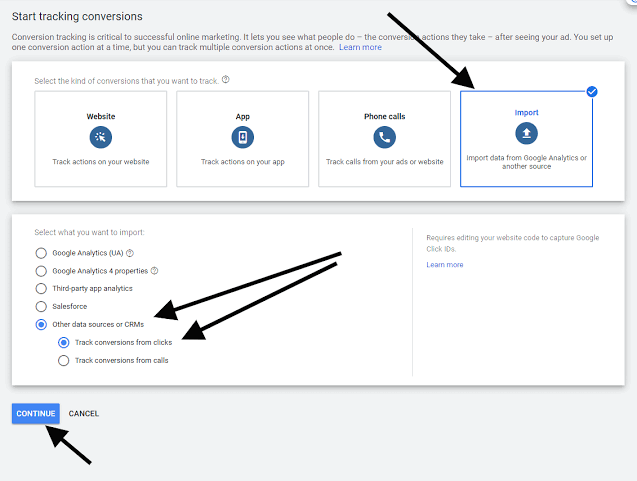Viewport: 637px width, 481px height.
Task: Click the Phone calls handset icon
Action: click(384, 137)
